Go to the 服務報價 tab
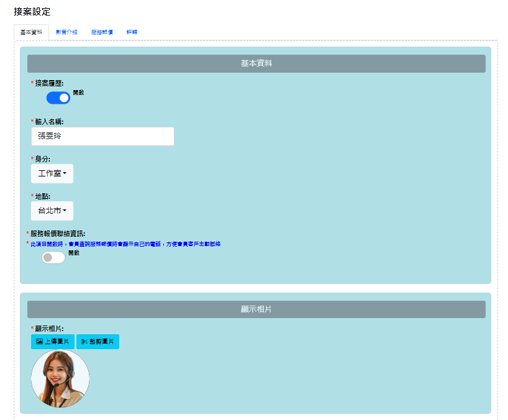The width and height of the screenshot is (508, 420). (x=102, y=32)
